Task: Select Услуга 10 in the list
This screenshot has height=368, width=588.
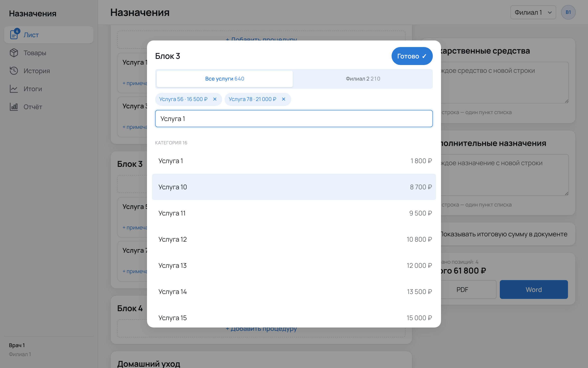Action: [294, 187]
